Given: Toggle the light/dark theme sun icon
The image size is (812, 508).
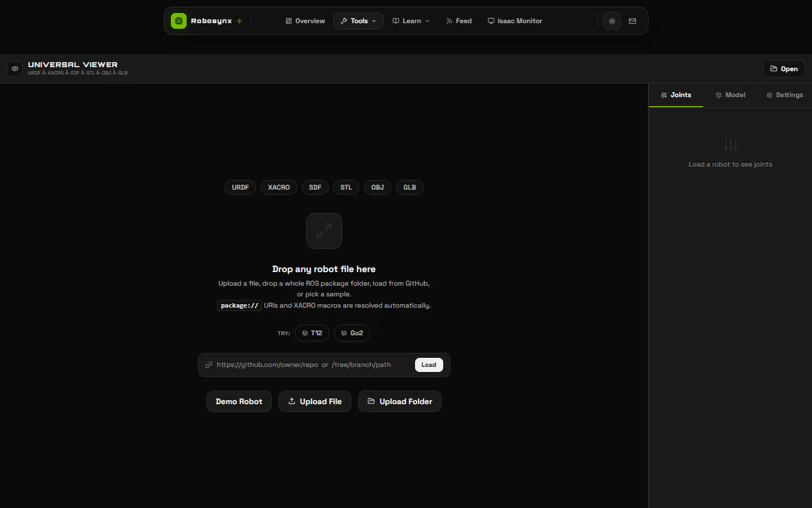Looking at the screenshot, I should (612, 21).
